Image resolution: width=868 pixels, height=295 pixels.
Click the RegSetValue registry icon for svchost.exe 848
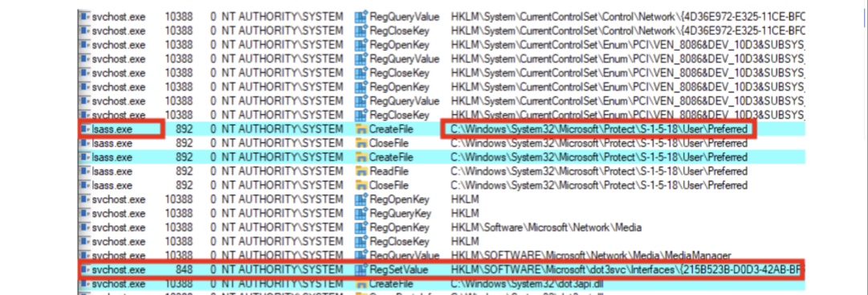(x=361, y=270)
